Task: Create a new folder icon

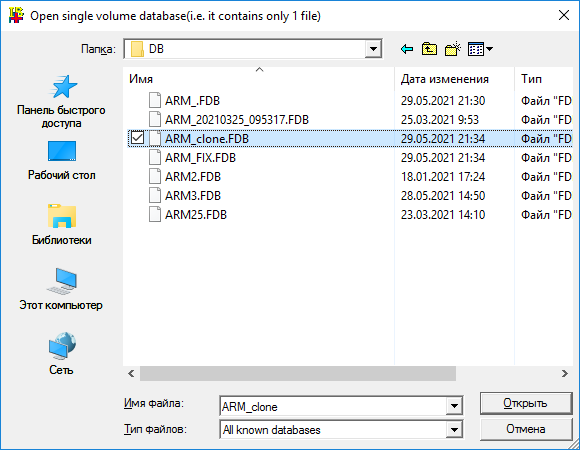Action: tap(452, 49)
